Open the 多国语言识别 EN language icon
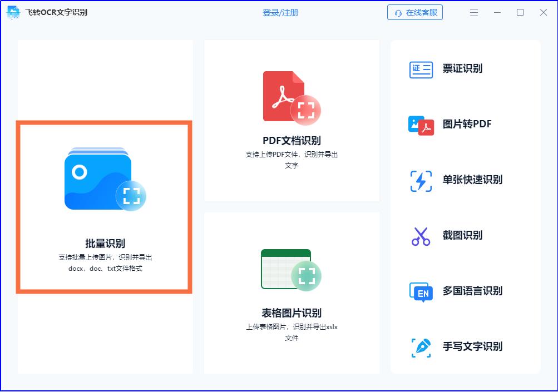558x392 pixels. (x=420, y=291)
